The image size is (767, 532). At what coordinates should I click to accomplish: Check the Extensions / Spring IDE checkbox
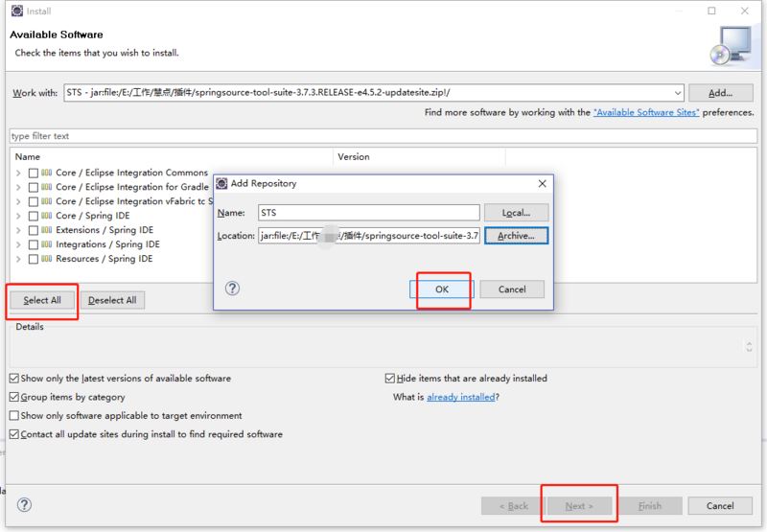click(34, 230)
